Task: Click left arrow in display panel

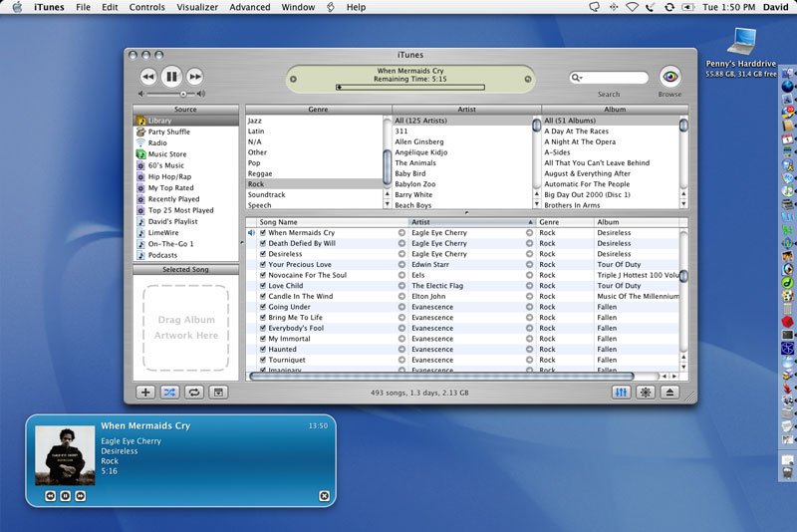Action: point(293,80)
